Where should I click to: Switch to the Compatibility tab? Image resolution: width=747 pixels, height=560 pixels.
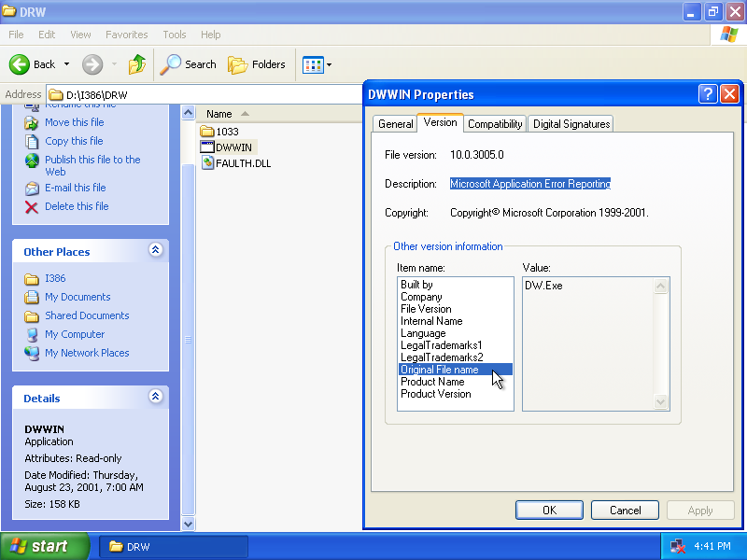(495, 124)
